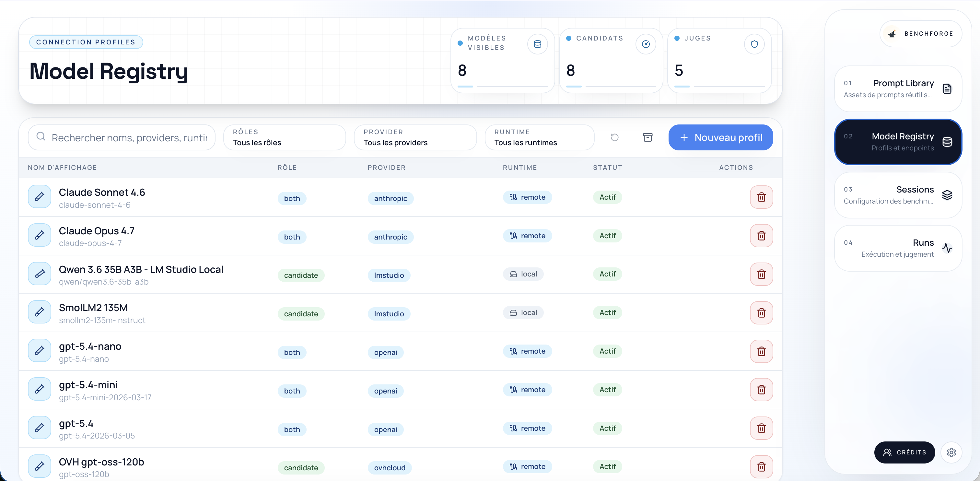
Task: Click the Statut column header
Action: tap(608, 168)
